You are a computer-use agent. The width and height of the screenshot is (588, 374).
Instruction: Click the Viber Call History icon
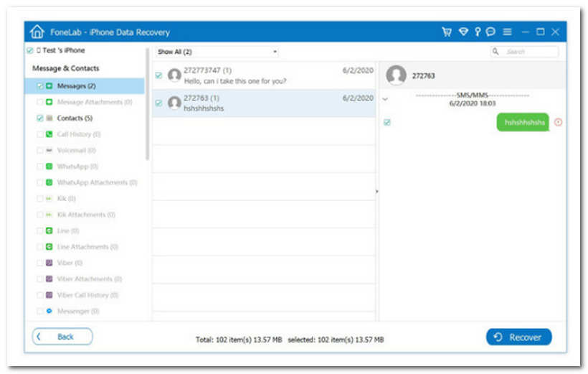pos(49,295)
